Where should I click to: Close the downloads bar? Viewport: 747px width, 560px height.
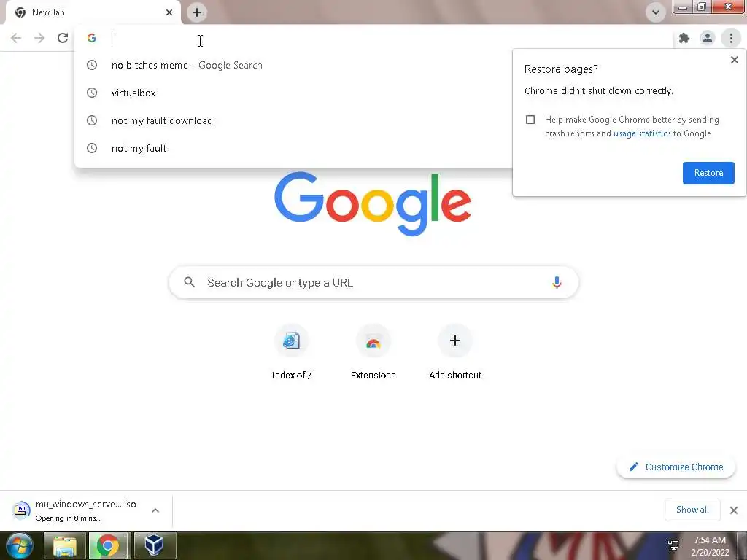coord(734,510)
